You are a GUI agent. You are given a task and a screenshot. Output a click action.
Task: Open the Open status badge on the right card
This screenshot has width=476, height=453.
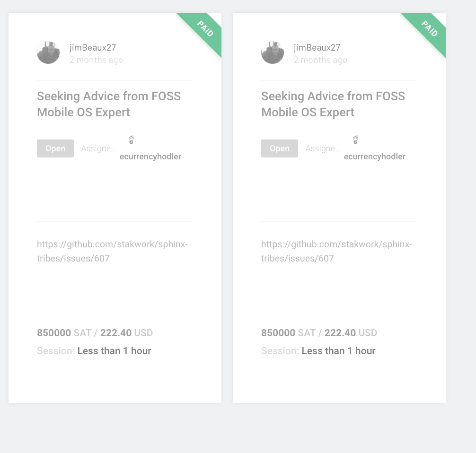click(x=279, y=148)
